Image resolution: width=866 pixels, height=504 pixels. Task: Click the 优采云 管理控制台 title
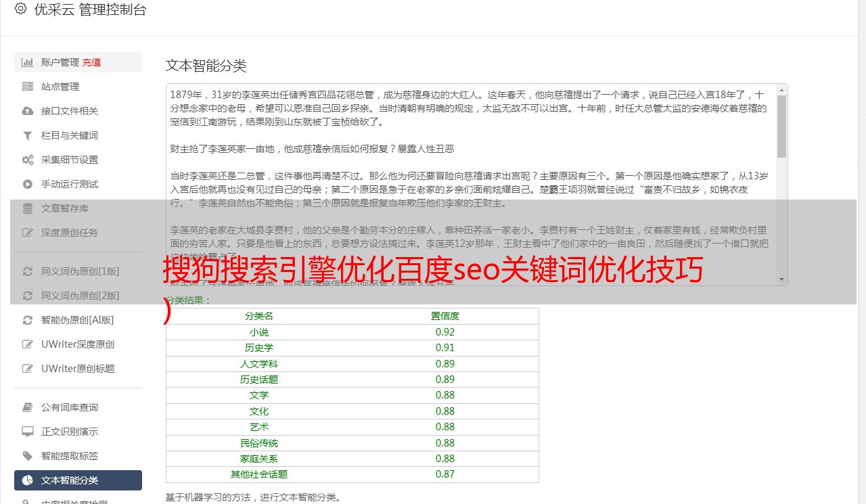pos(90,9)
